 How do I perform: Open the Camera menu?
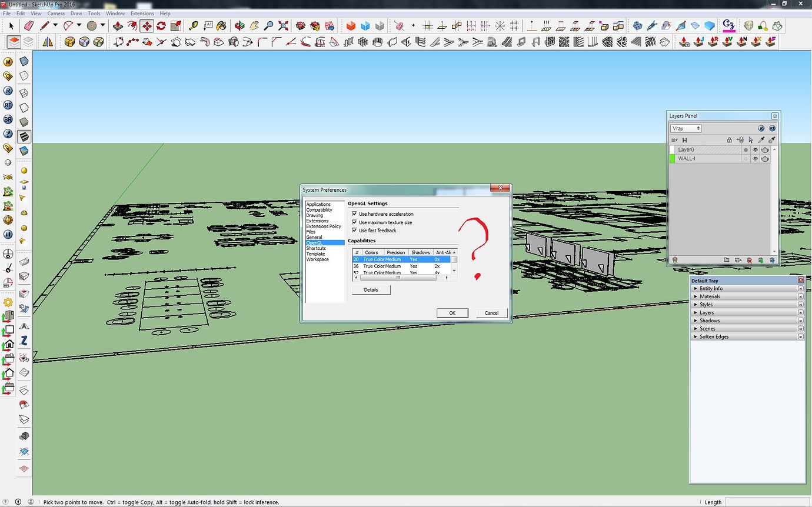[x=56, y=13]
